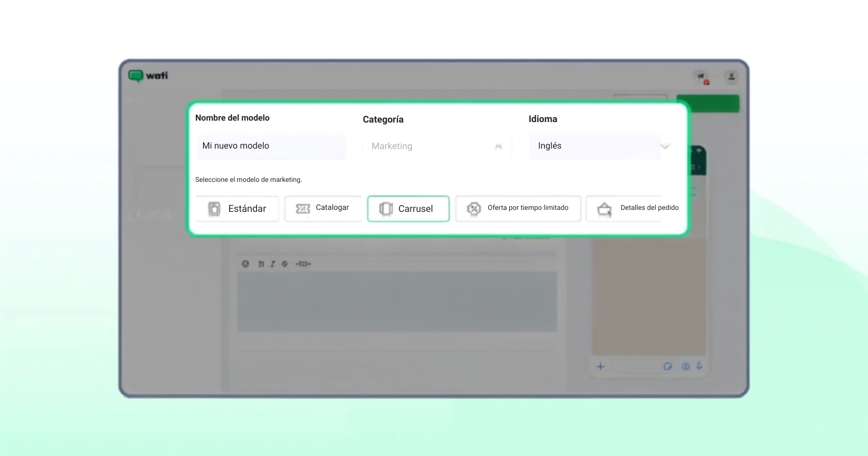Click the Nombre del modelo input field
The width and height of the screenshot is (868, 456).
(x=271, y=146)
